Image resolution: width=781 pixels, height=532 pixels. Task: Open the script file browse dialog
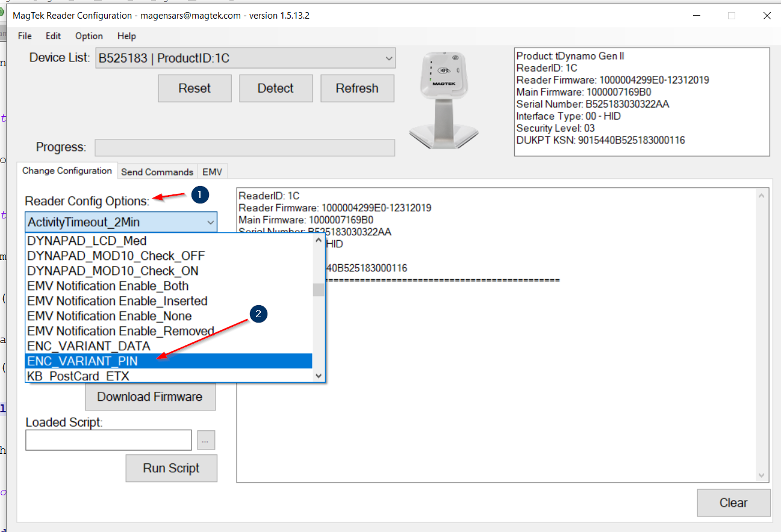coord(205,440)
